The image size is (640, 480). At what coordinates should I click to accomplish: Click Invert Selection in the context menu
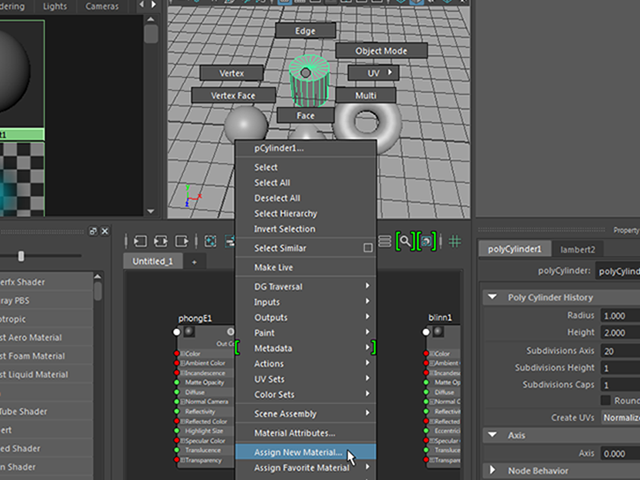coord(305,229)
